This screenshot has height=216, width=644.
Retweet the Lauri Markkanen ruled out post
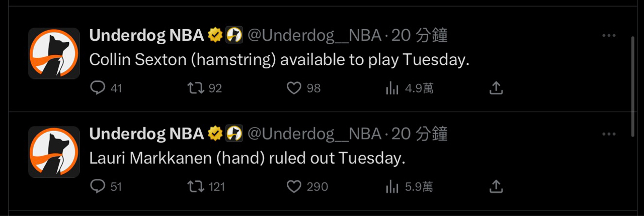click(x=196, y=187)
